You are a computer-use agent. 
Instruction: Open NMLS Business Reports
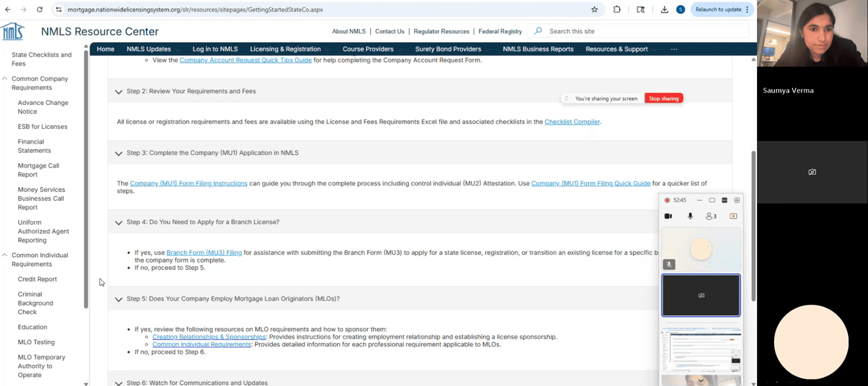[538, 49]
